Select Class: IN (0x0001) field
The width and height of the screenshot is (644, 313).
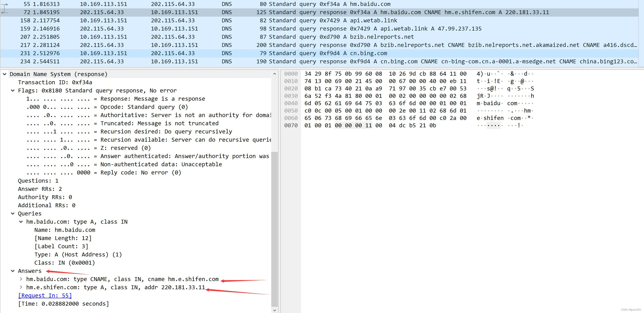(x=65, y=263)
